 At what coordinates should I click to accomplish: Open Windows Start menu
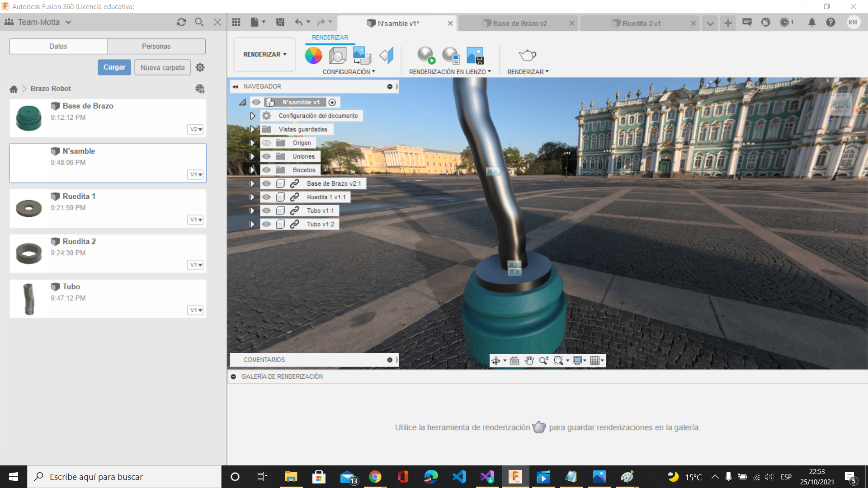(14, 477)
